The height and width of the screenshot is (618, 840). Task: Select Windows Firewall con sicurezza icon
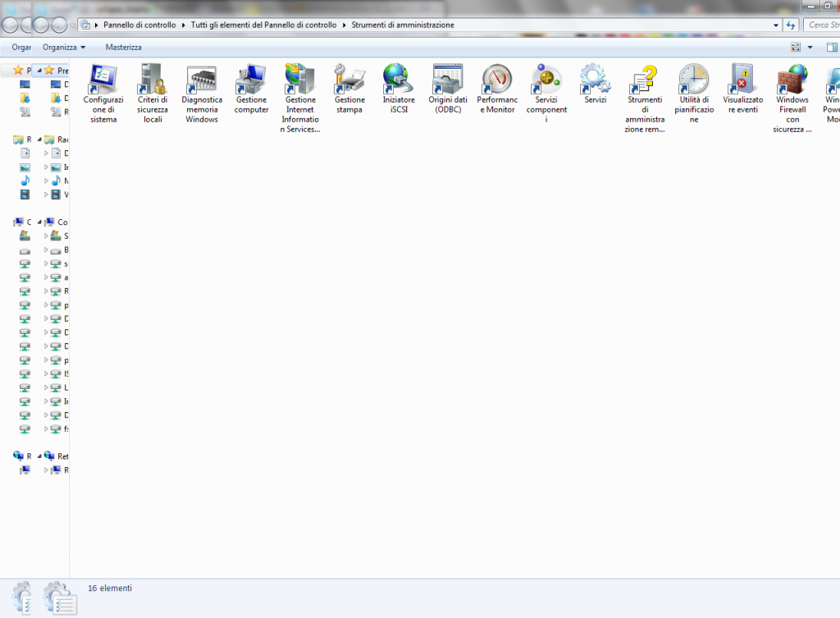pos(792,98)
